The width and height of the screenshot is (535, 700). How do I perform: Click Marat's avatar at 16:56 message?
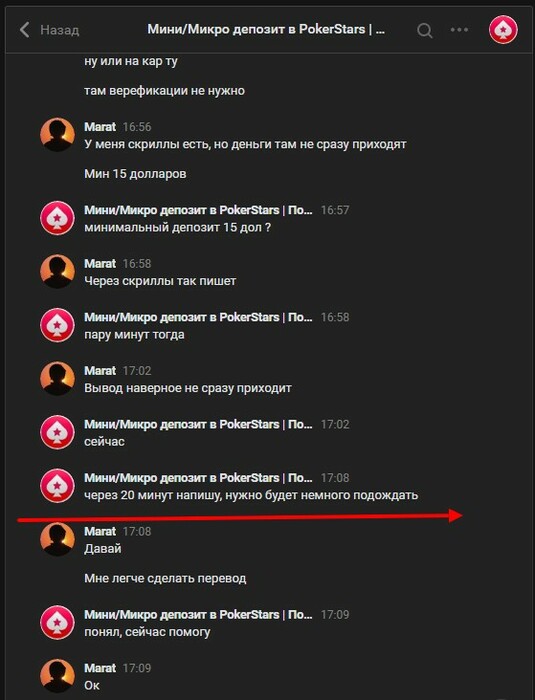pyautogui.click(x=57, y=135)
